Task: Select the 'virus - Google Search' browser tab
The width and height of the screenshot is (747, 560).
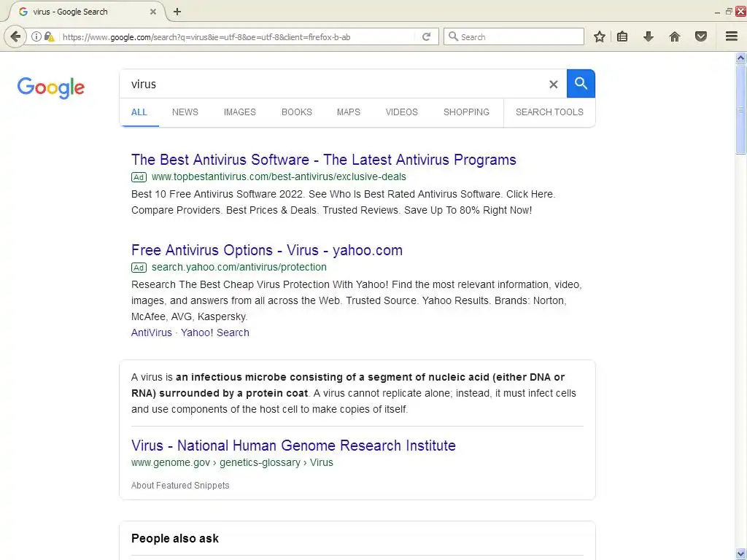Action: (x=86, y=12)
